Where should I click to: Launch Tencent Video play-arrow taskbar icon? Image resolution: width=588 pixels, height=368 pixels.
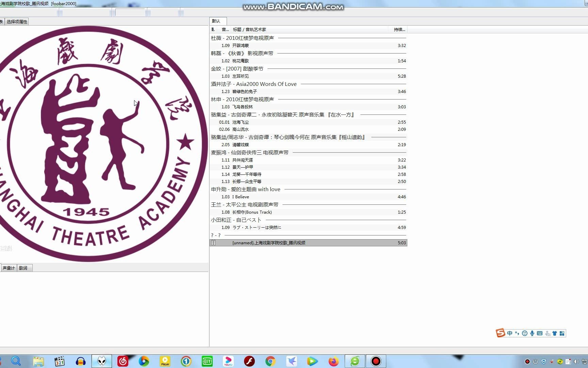pos(312,361)
